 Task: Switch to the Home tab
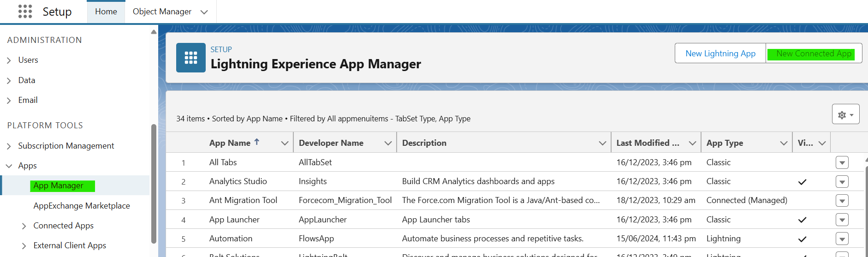pos(106,12)
